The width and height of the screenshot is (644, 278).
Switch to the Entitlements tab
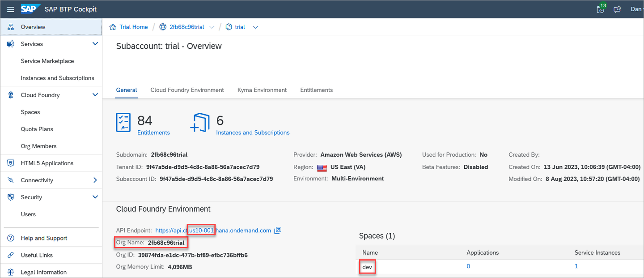pos(316,90)
